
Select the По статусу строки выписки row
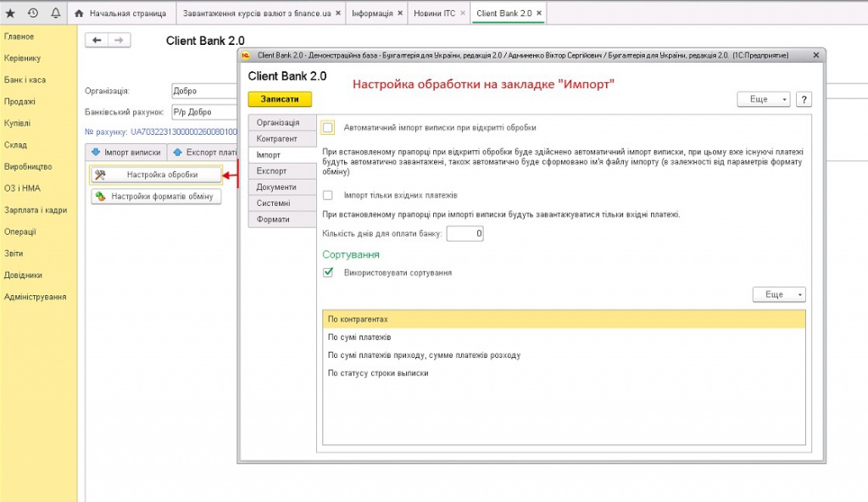(564, 373)
